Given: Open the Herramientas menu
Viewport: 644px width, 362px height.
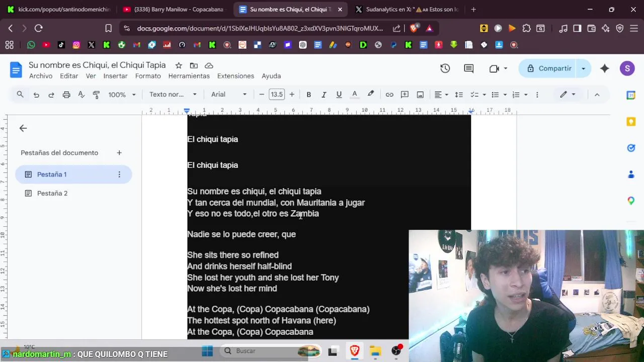Looking at the screenshot, I should coord(189,76).
